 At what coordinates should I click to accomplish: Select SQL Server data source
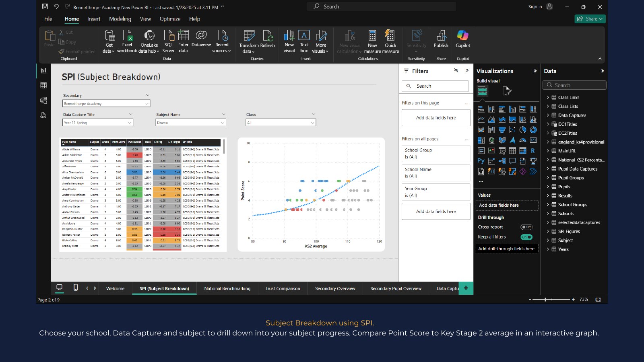pos(168,41)
